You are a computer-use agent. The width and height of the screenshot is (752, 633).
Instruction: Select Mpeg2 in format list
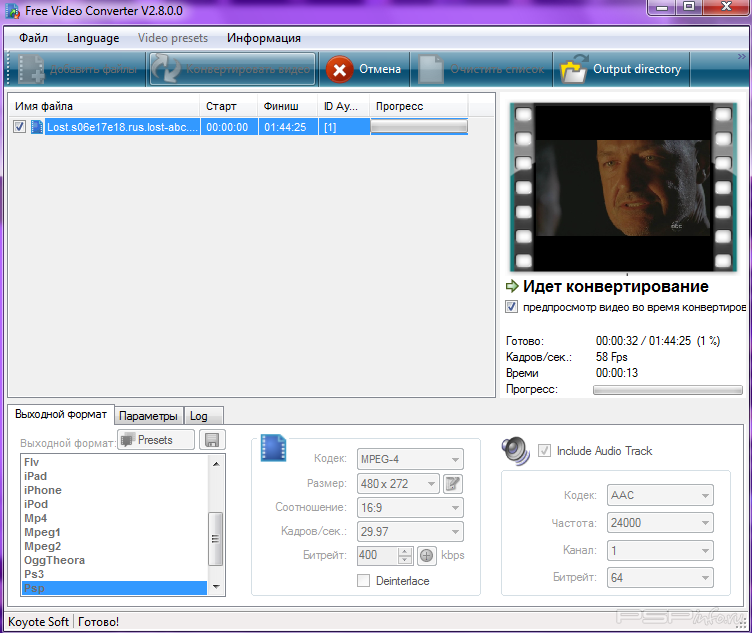pos(43,546)
